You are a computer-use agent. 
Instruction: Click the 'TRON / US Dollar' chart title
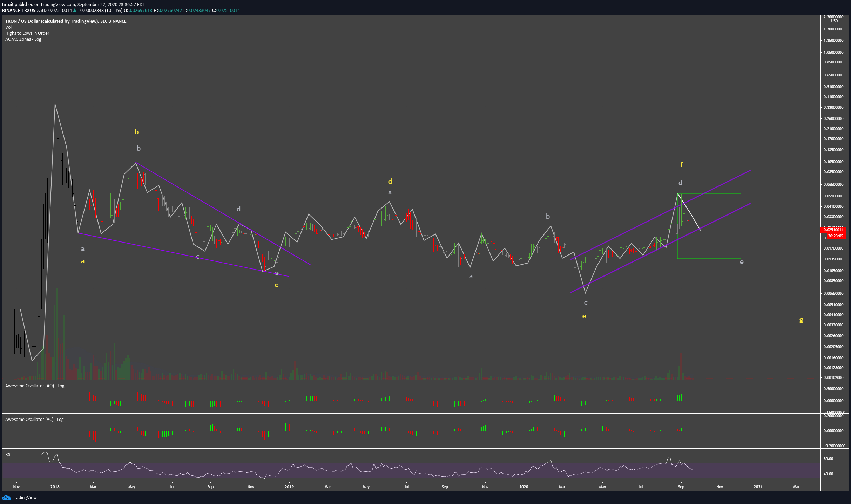tap(66, 21)
